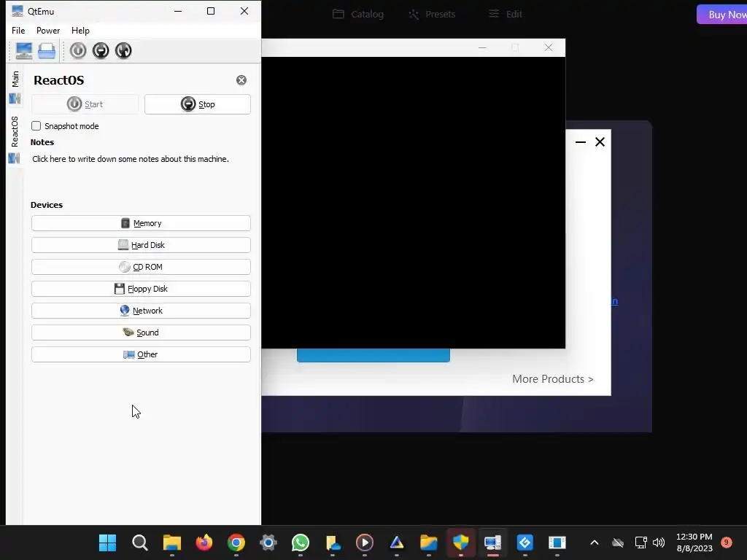Screen dimensions: 747x560
Task: Click the restart icon in QtEmu toolbar
Action: 123,50
